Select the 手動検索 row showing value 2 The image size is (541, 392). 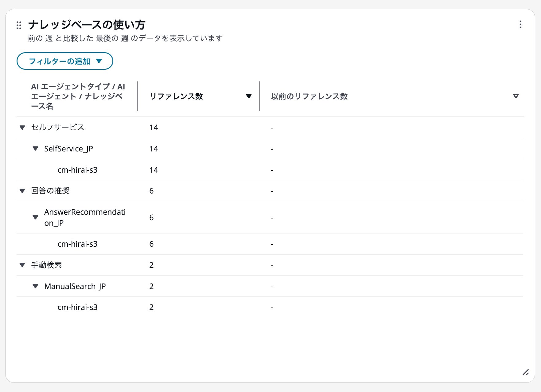click(x=47, y=265)
